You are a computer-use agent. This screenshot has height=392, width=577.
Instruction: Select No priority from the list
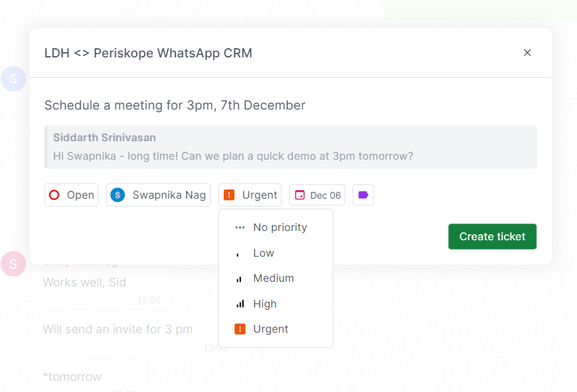(x=275, y=228)
